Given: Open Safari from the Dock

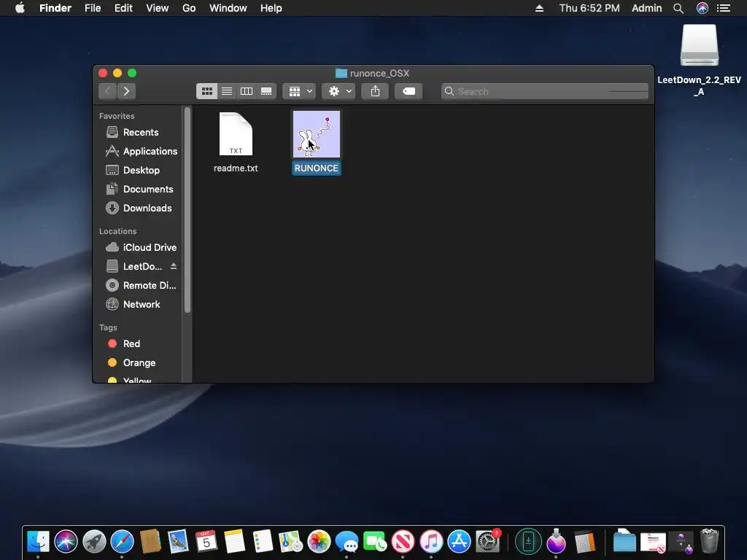Looking at the screenshot, I should tap(123, 542).
